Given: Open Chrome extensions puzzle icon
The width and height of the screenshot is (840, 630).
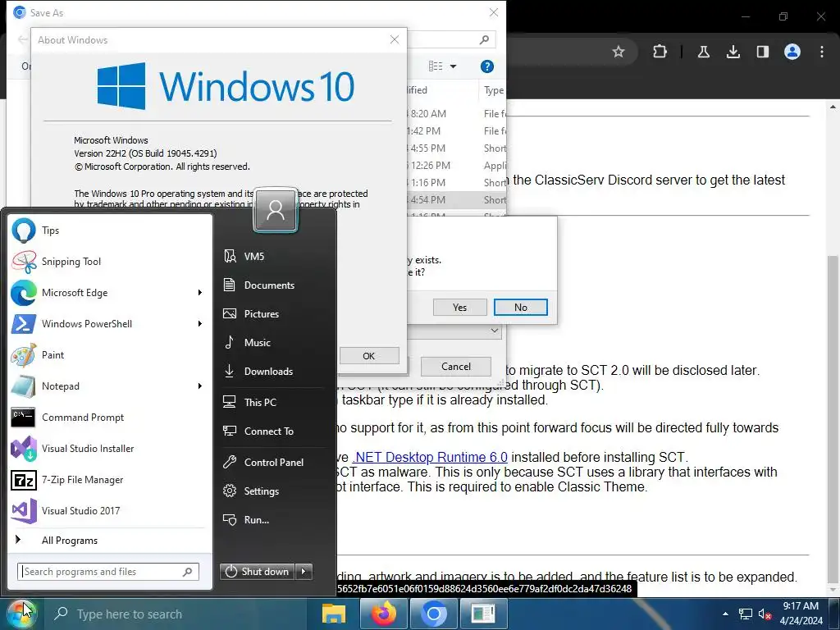Looking at the screenshot, I should (660, 52).
